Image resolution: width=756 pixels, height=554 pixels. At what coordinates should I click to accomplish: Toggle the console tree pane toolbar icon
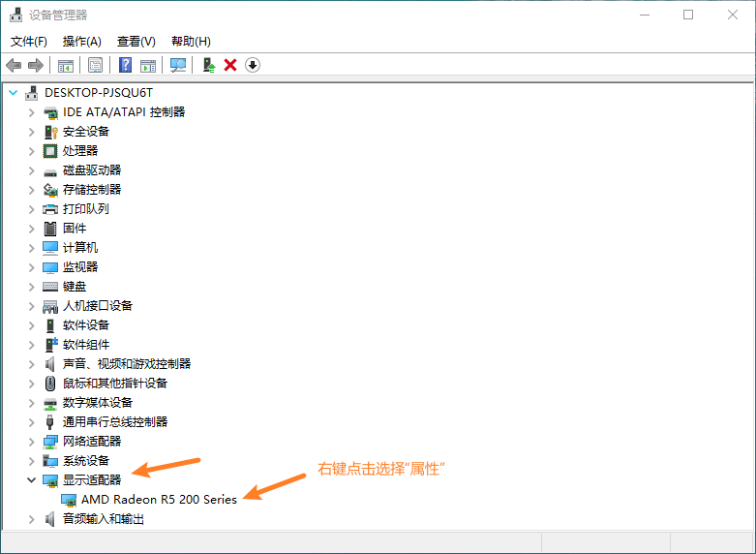[x=66, y=66]
